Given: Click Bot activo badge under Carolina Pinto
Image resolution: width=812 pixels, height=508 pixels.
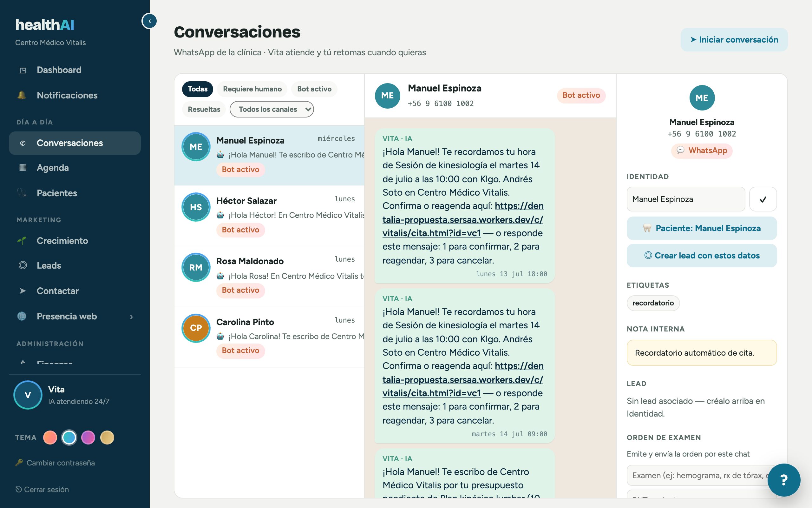Looking at the screenshot, I should coord(240,351).
